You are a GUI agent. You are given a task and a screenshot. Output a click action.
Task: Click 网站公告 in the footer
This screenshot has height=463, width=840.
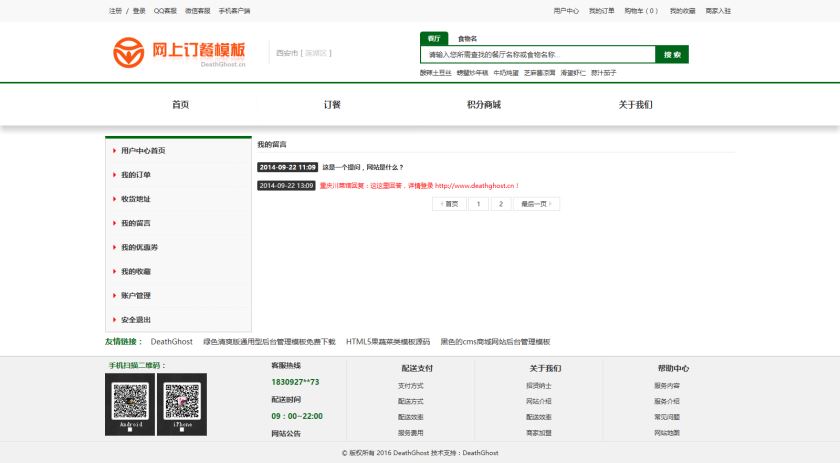pyautogui.click(x=286, y=434)
